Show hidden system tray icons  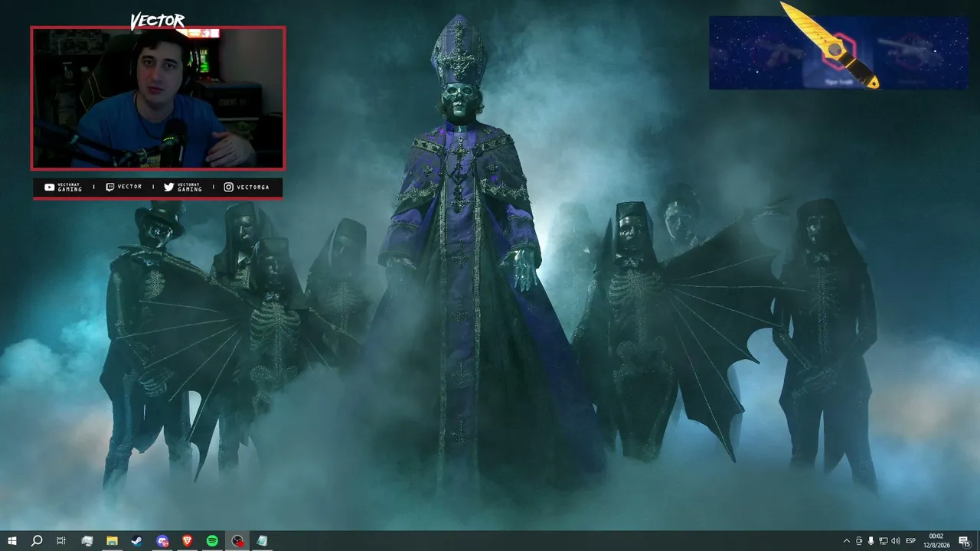tap(846, 541)
